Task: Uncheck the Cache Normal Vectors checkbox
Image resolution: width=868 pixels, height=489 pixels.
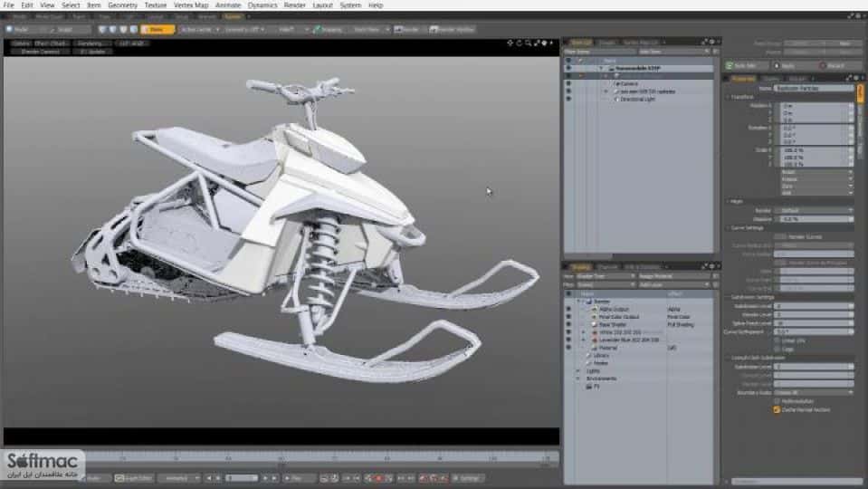Action: (777, 410)
